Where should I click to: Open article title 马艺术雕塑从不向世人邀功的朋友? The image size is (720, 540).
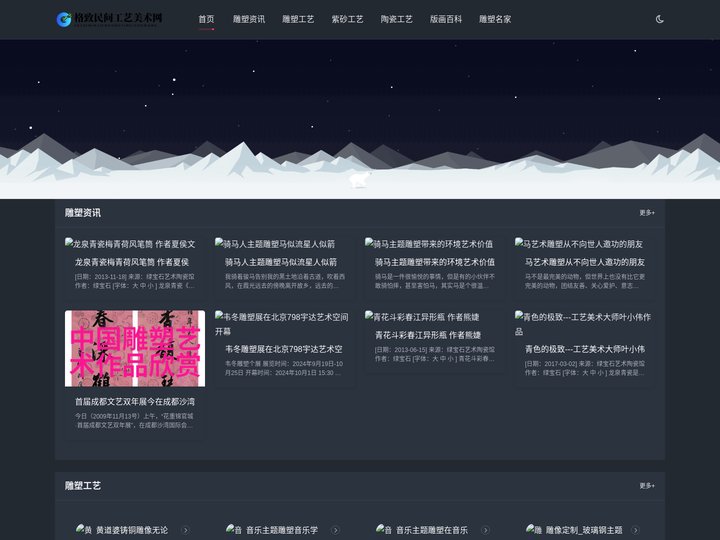[585, 262]
